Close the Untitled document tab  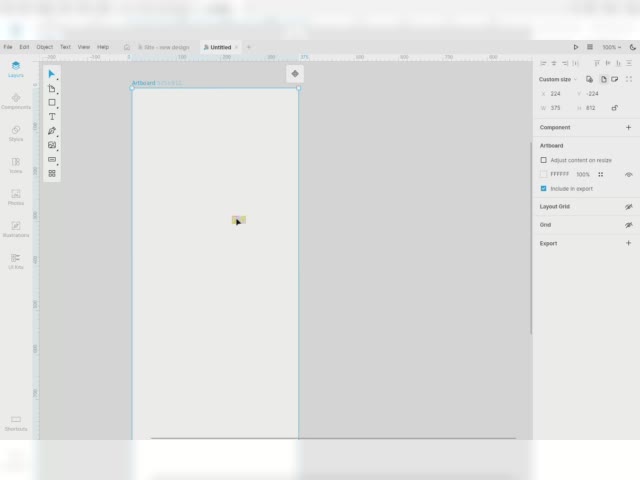pyautogui.click(x=236, y=47)
